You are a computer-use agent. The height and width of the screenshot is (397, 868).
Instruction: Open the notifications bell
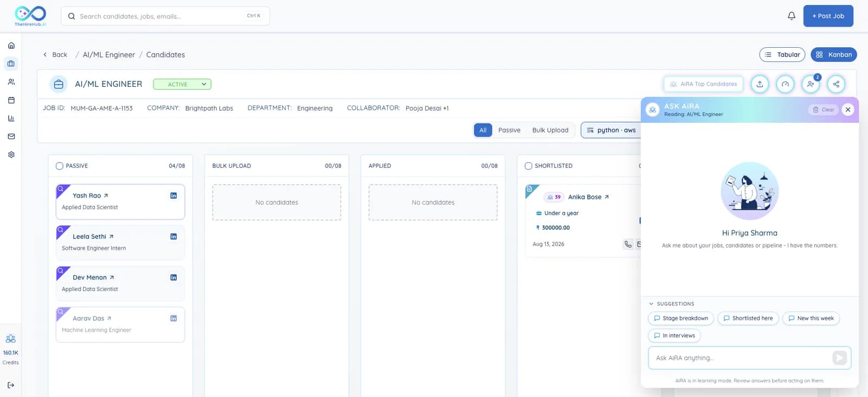pyautogui.click(x=792, y=16)
